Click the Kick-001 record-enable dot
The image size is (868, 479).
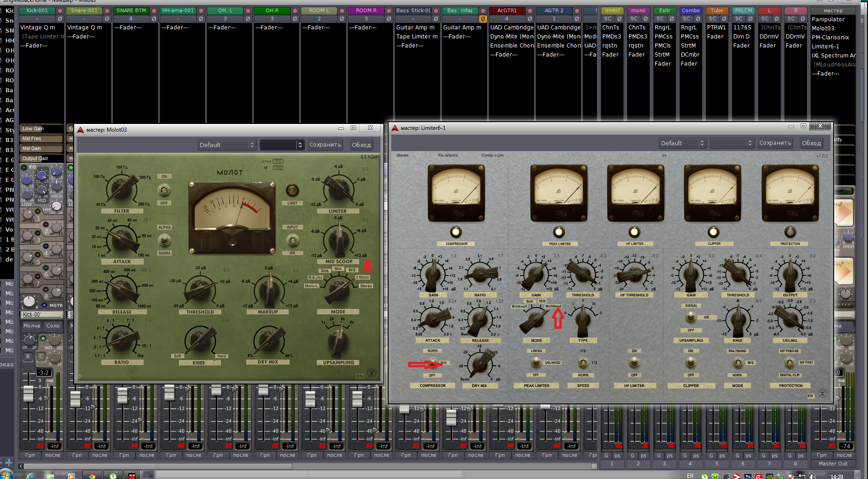click(60, 11)
